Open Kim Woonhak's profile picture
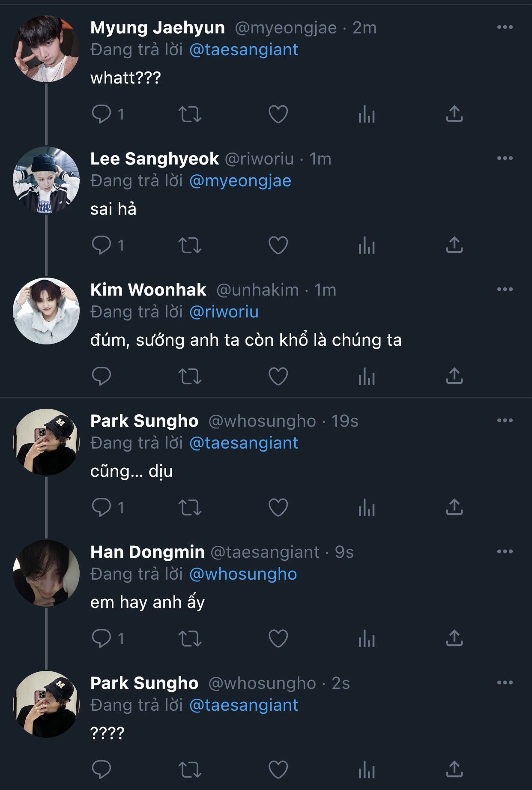532x790 pixels. point(46,311)
